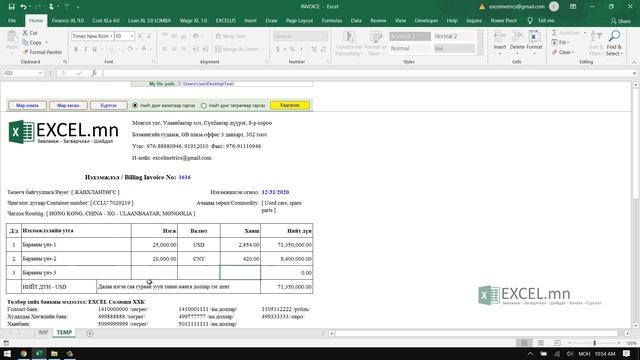Copy the selected cells
This screenshot has height=360, width=640.
pyautogui.click(x=33, y=42)
